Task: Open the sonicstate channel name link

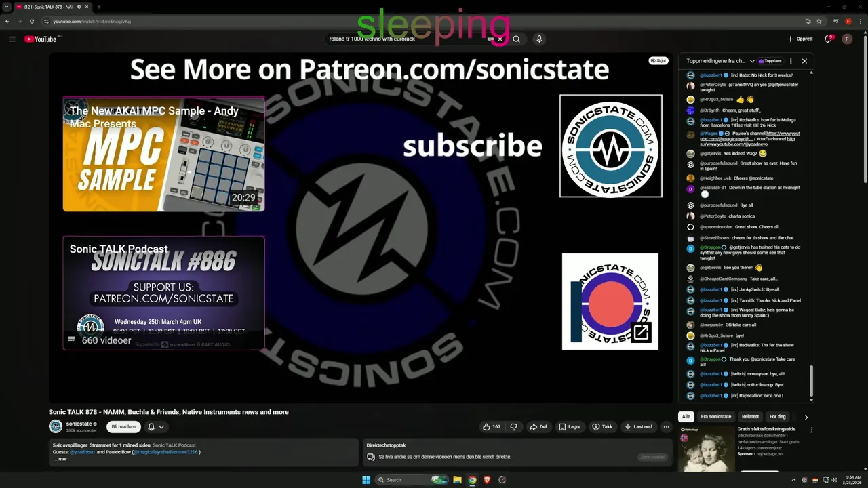Action: [79, 424]
